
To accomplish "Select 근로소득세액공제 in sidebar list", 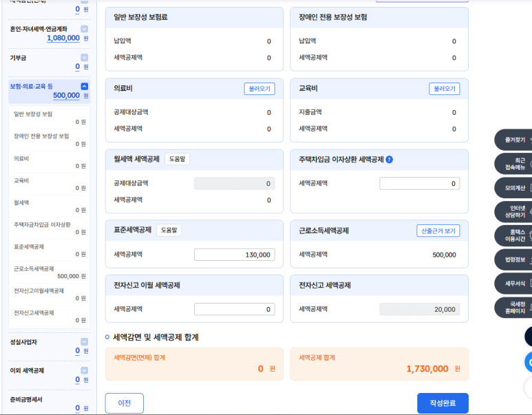I will [34, 268].
